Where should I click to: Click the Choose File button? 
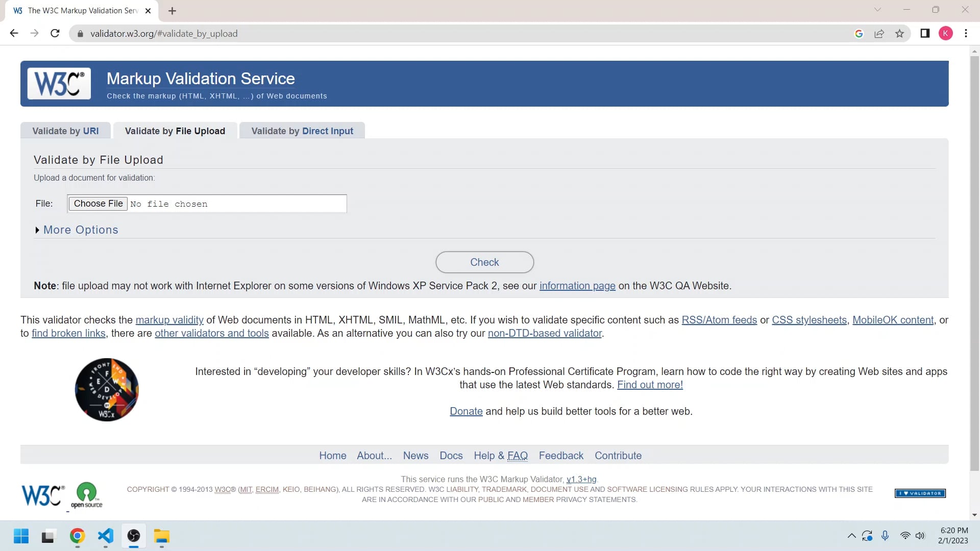97,204
